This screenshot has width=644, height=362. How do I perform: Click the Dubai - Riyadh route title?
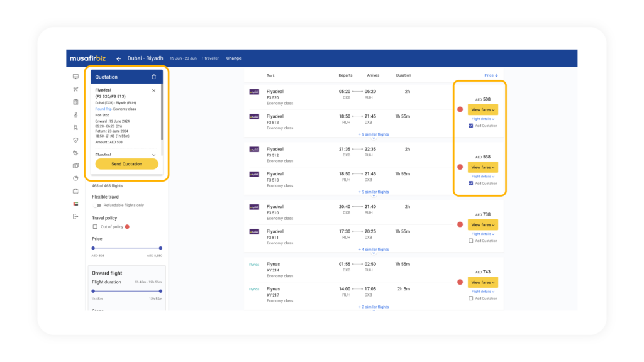pyautogui.click(x=145, y=58)
